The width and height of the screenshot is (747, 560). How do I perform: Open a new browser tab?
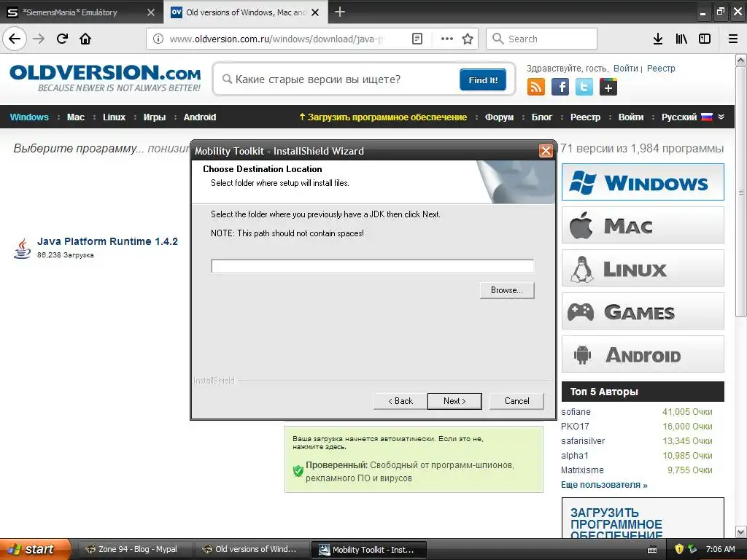[x=340, y=12]
